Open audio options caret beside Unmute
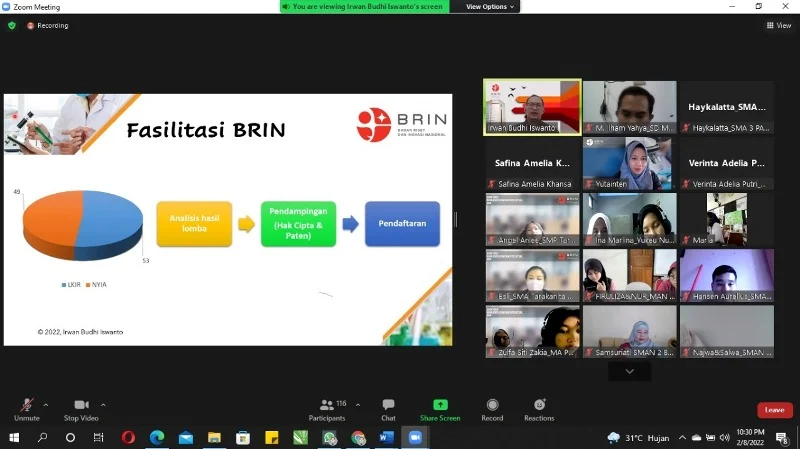 click(x=46, y=405)
